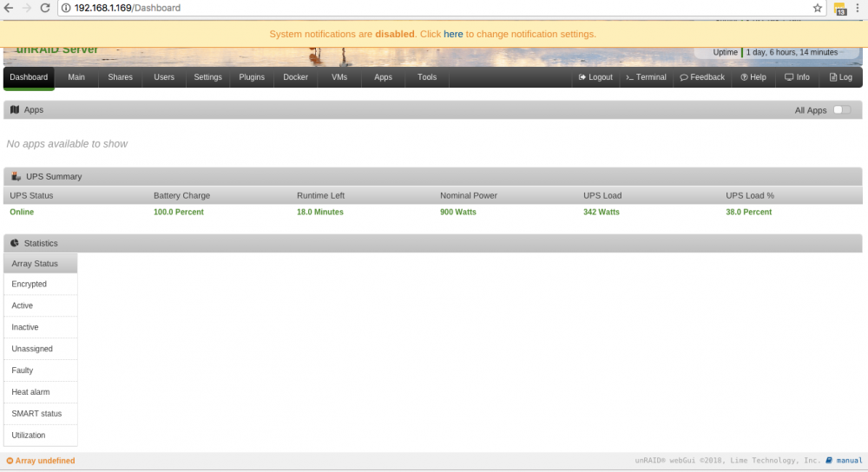
Task: Select the Faulty statistics row
Action: coord(41,370)
